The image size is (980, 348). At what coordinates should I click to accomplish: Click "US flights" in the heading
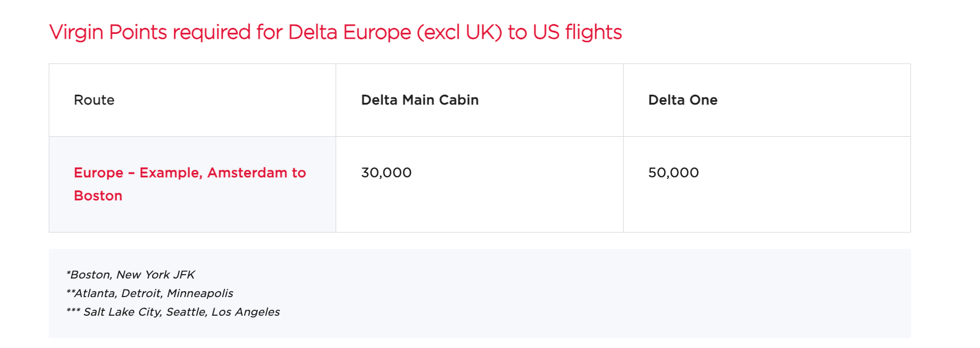577,32
